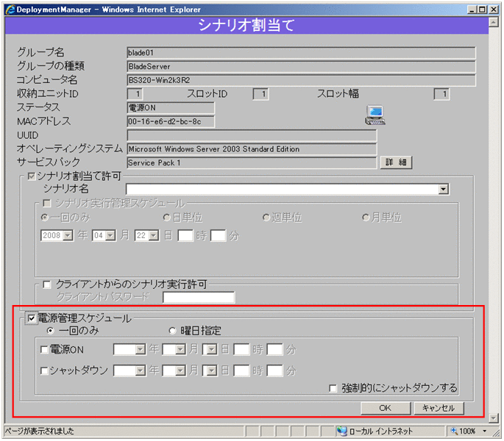Click 電源ON minute field
Screen dimensions: 504x441
coord(275,349)
